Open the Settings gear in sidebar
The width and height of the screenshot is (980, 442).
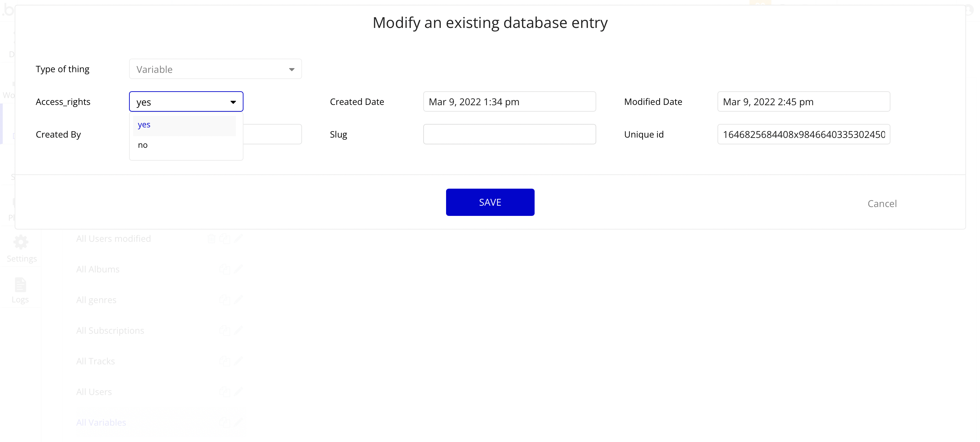coord(21,242)
